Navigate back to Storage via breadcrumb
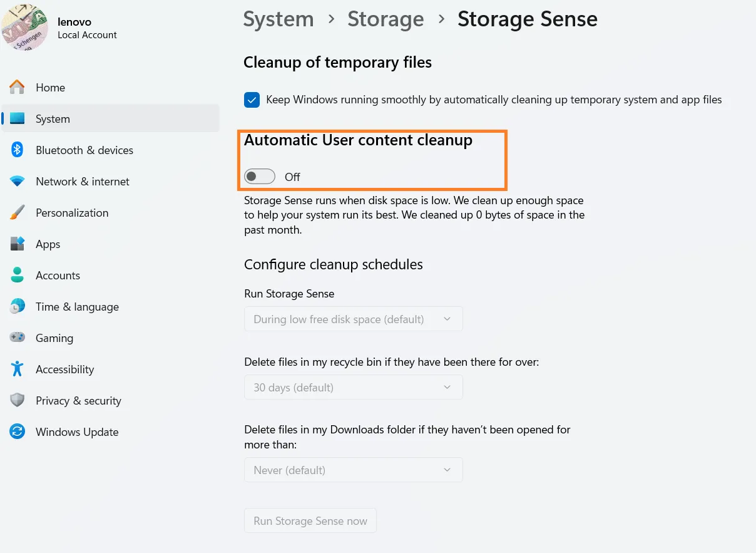Screen dimensions: 756x553 click(x=386, y=19)
